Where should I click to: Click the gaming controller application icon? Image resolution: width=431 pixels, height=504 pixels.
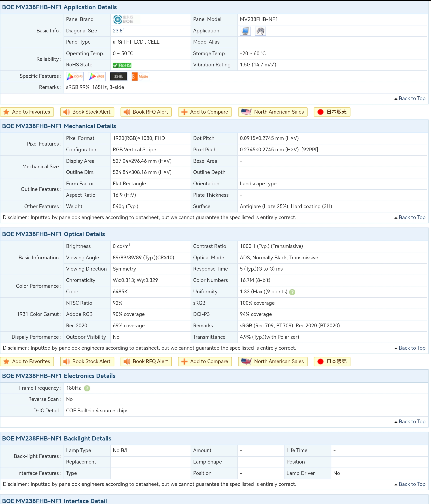point(260,31)
